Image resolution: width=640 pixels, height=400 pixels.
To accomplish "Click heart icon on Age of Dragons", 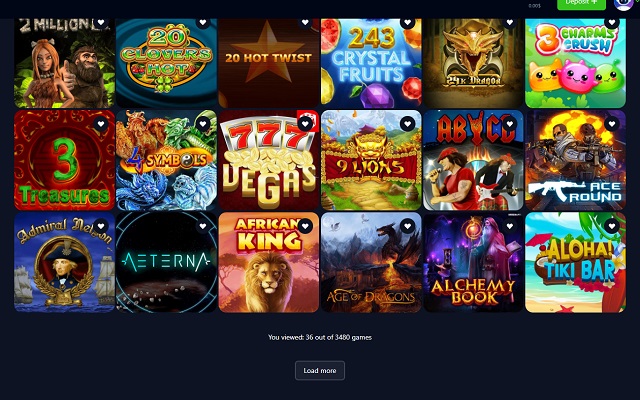I will click(x=407, y=226).
